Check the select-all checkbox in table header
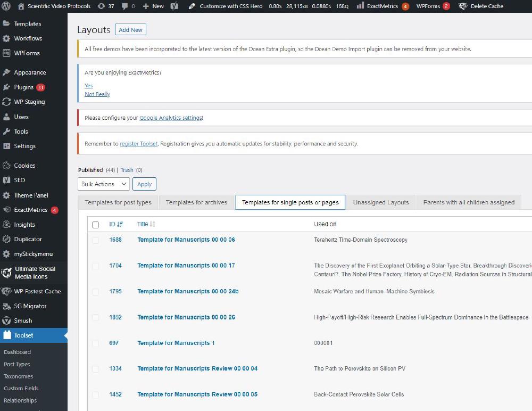The image size is (532, 411). pos(96,225)
